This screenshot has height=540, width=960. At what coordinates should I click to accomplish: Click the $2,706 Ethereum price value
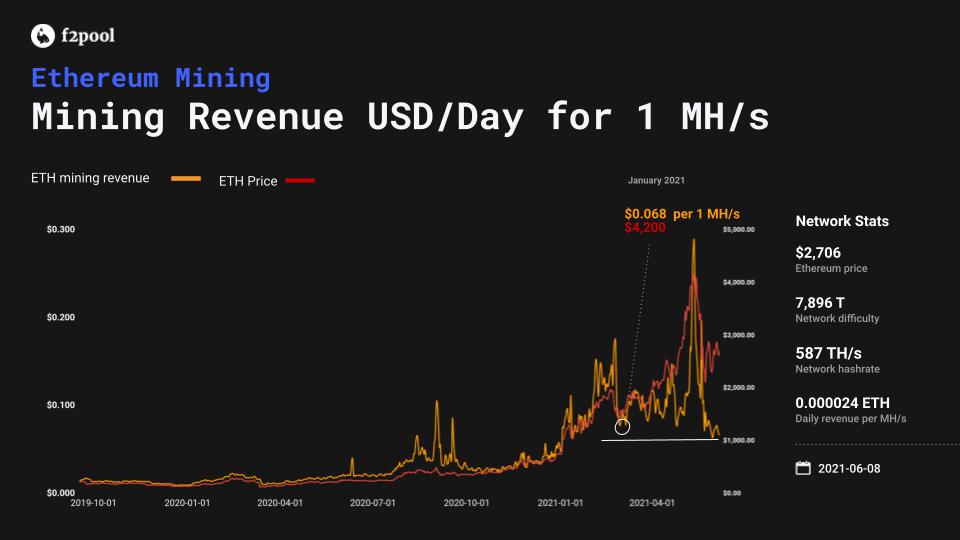point(818,252)
